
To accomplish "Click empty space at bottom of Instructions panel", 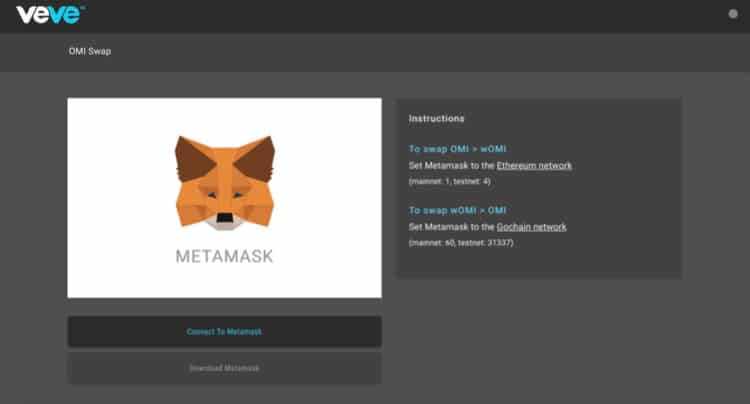I will tap(538, 265).
